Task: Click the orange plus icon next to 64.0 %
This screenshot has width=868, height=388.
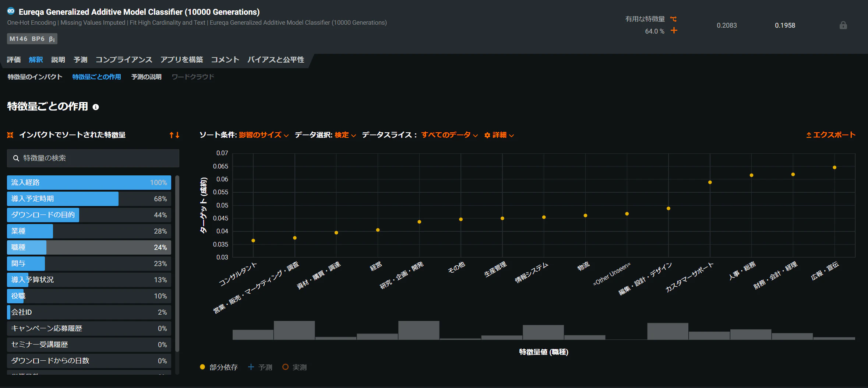Action: tap(674, 30)
